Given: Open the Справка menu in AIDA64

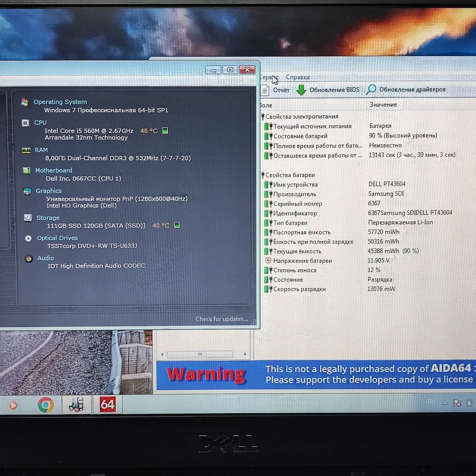Looking at the screenshot, I should 297,77.
